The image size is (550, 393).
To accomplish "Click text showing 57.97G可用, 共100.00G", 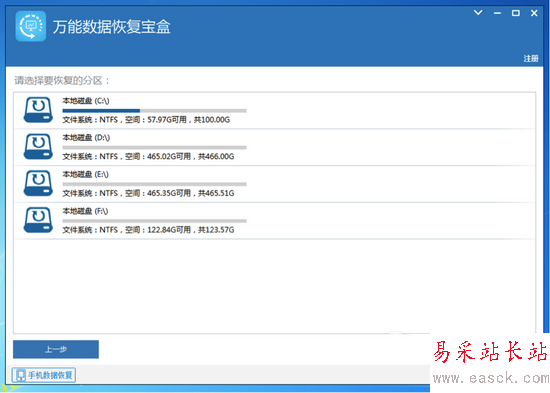I will [188, 120].
